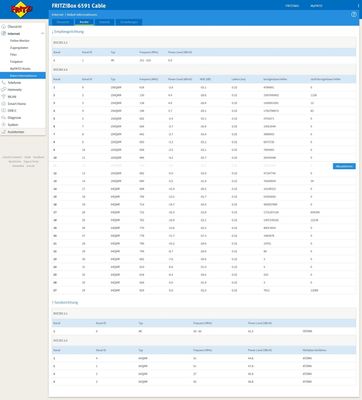Select Online-Monitor under Internet
The height and width of the screenshot is (400, 362).
pos(20,41)
